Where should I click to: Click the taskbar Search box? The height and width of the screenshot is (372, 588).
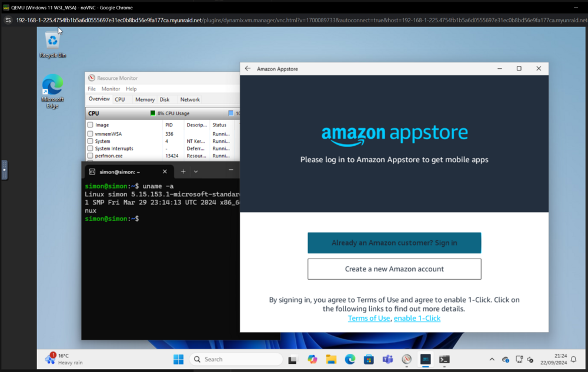pyautogui.click(x=236, y=359)
